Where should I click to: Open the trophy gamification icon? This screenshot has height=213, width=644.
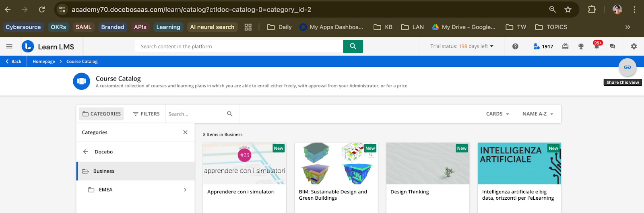click(581, 46)
